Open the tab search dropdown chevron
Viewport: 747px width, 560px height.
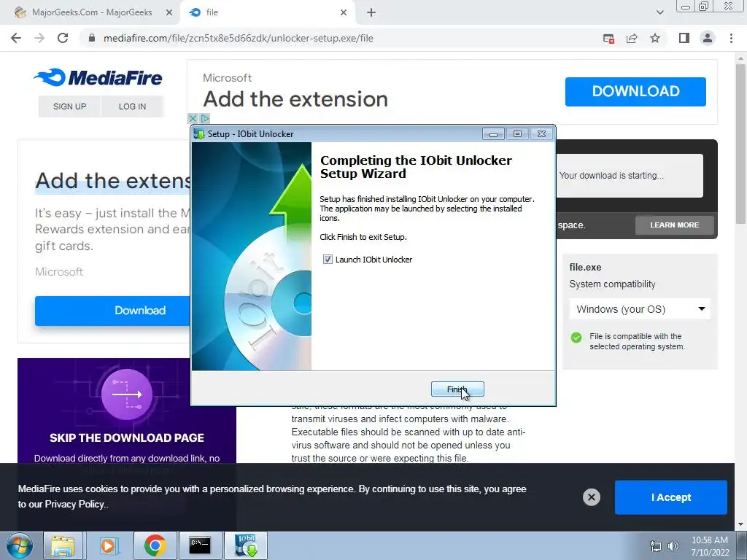(x=659, y=12)
